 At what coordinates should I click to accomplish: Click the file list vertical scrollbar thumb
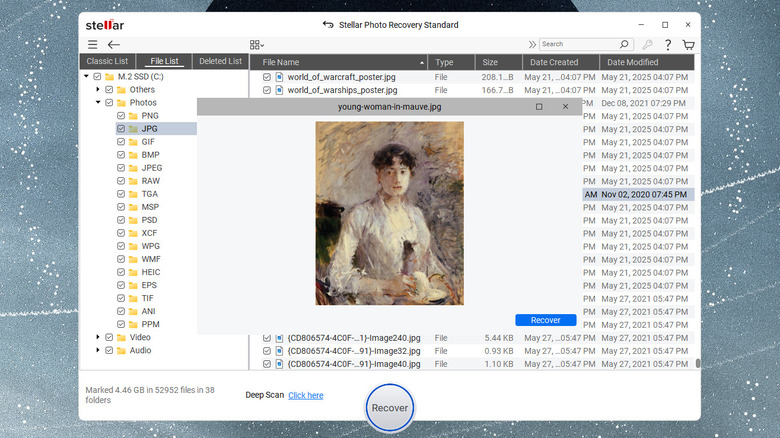[698, 363]
